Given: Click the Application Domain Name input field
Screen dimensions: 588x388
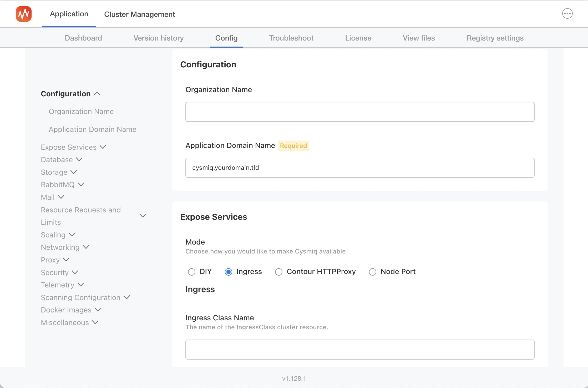Looking at the screenshot, I should pyautogui.click(x=360, y=168).
